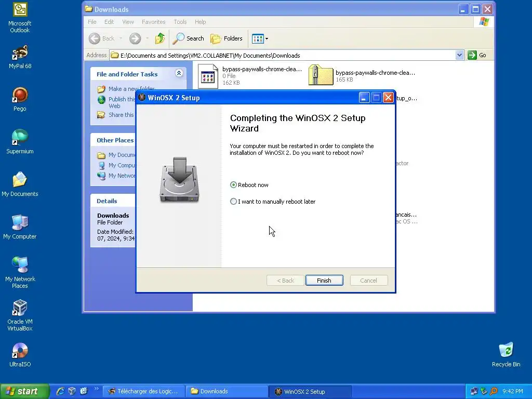Image resolution: width=532 pixels, height=399 pixels.
Task: Collapse the File and Folder Tasks panel
Action: point(179,73)
